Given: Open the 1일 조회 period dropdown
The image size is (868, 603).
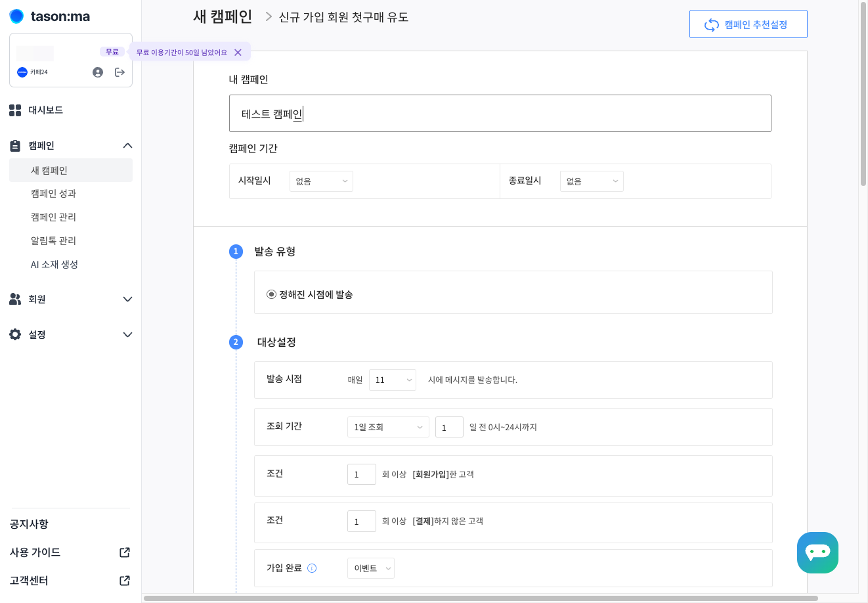Looking at the screenshot, I should (x=388, y=427).
